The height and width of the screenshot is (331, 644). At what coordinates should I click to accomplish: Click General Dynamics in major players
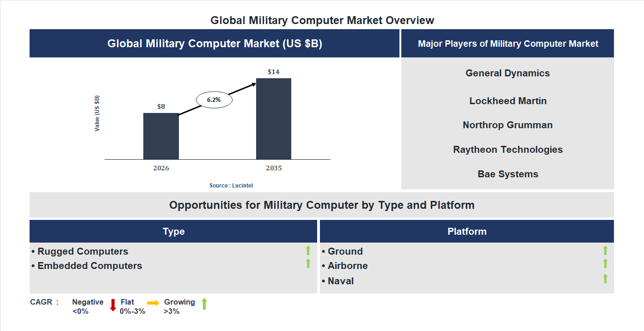click(508, 73)
